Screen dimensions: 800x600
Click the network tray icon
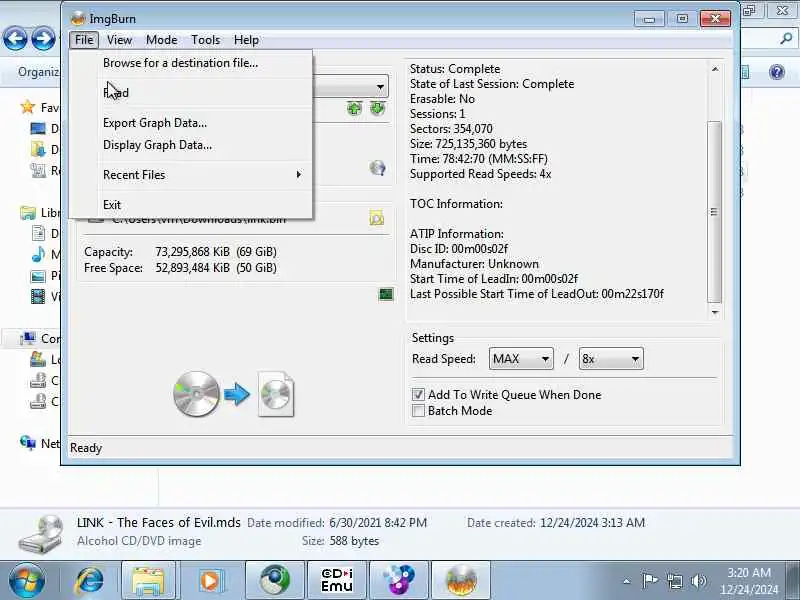click(674, 581)
